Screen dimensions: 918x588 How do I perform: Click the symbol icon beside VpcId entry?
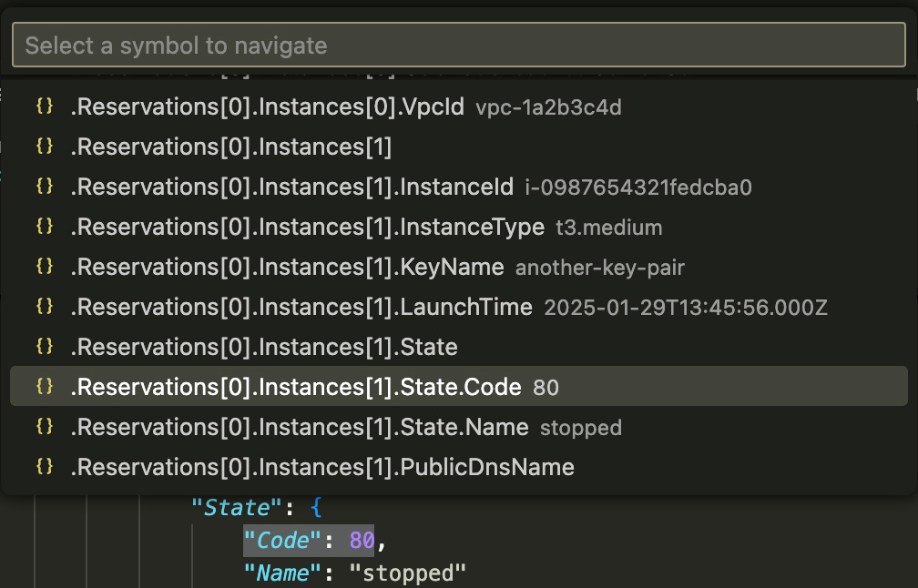tap(45, 106)
